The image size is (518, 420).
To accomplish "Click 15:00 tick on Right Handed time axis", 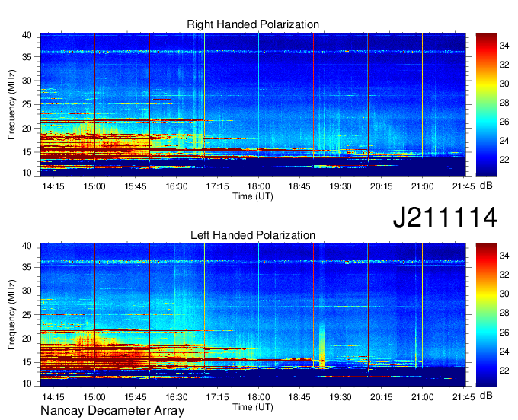I will [x=94, y=186].
